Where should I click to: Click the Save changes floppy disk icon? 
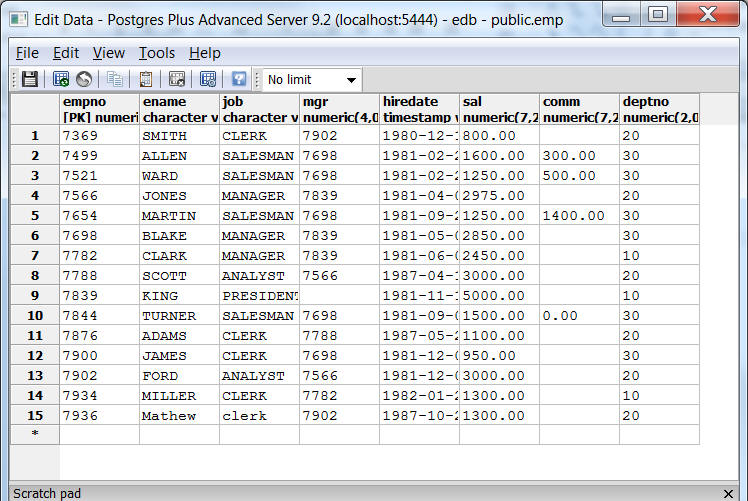(x=30, y=79)
